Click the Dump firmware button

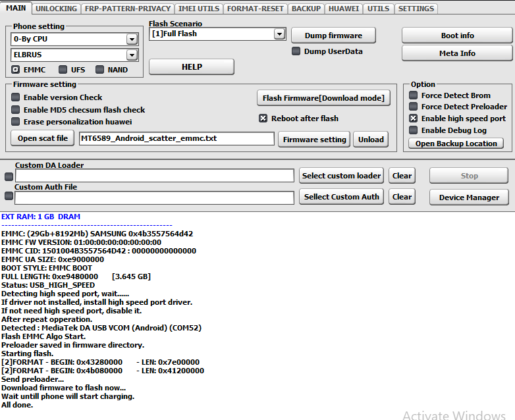coord(333,36)
